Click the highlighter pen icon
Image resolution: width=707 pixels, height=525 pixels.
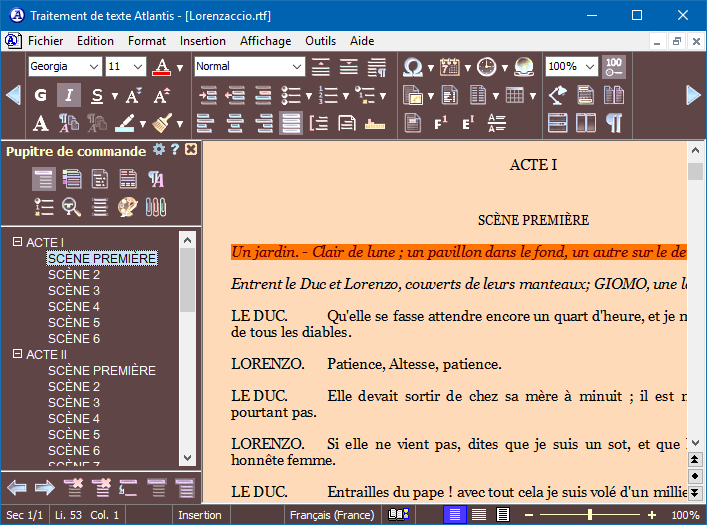coord(126,123)
